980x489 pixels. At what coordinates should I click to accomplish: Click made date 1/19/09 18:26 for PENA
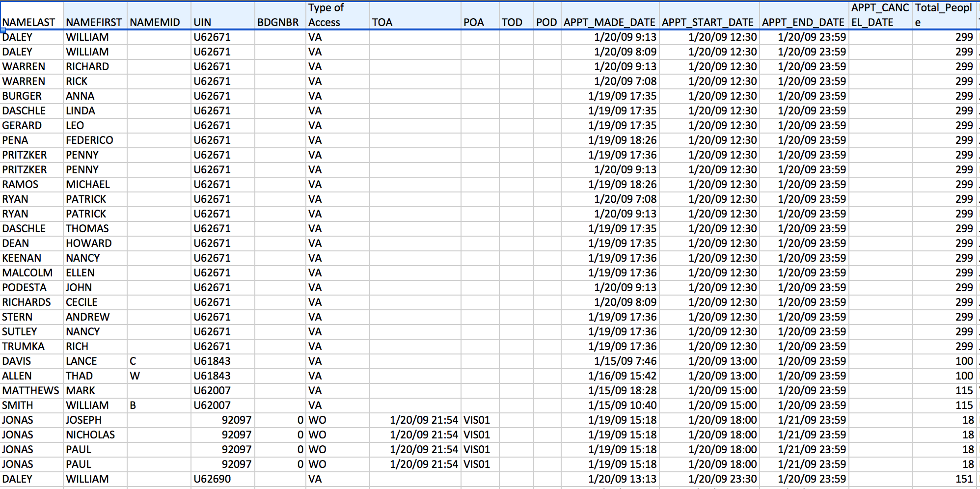pos(610,140)
